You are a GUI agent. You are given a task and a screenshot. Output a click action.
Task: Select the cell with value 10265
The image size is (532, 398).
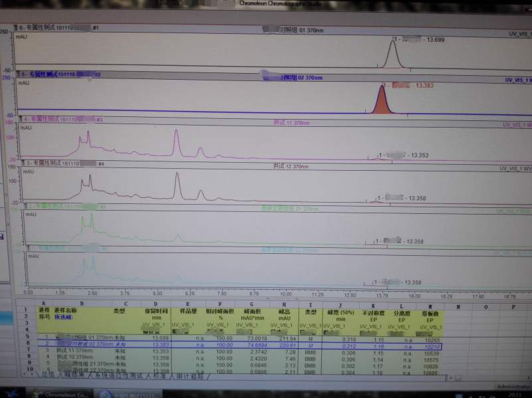pyautogui.click(x=430, y=340)
